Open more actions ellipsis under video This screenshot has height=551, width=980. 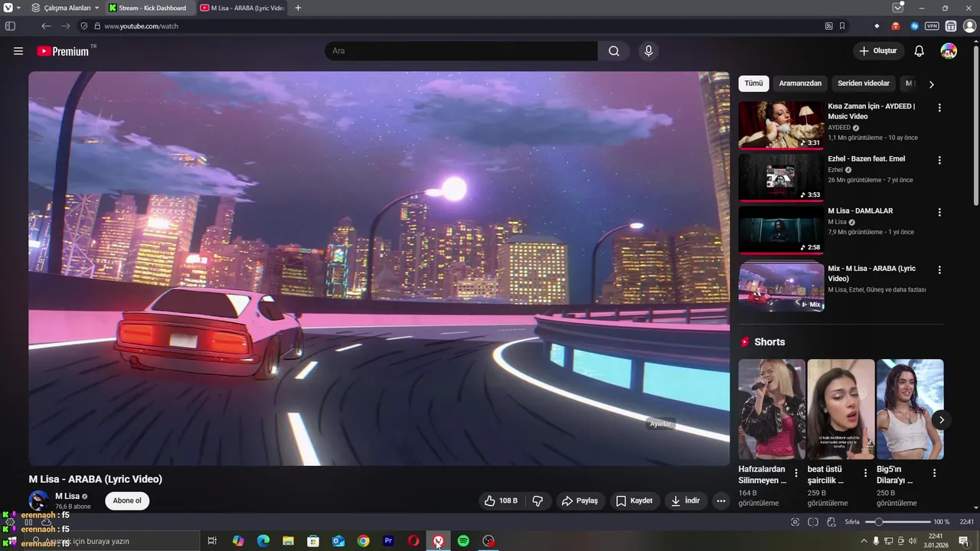(x=720, y=501)
